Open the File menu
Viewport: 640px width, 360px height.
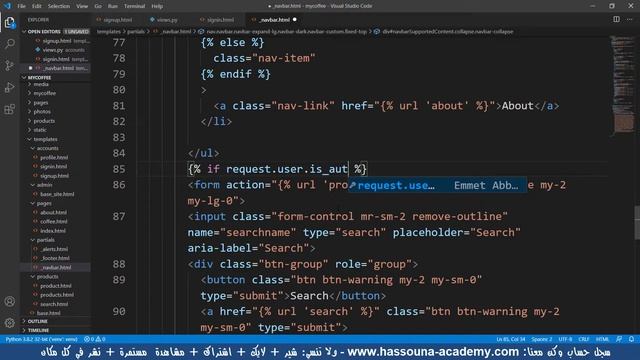pyautogui.click(x=21, y=6)
